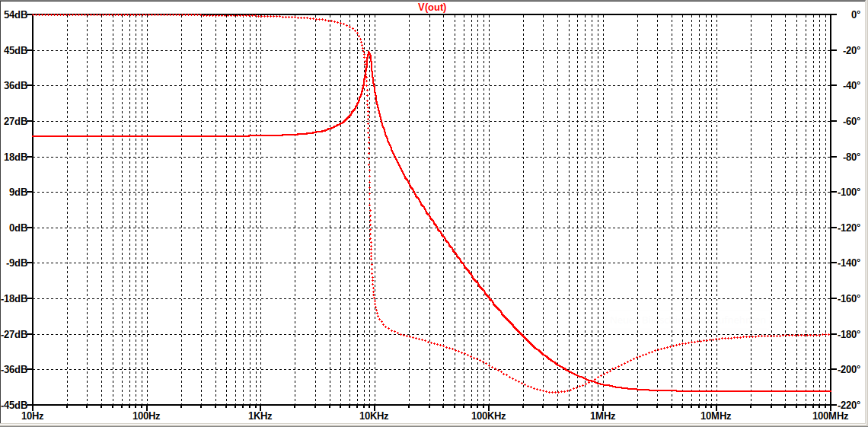Click the 10KHz frequency axis label

pyautogui.click(x=374, y=416)
